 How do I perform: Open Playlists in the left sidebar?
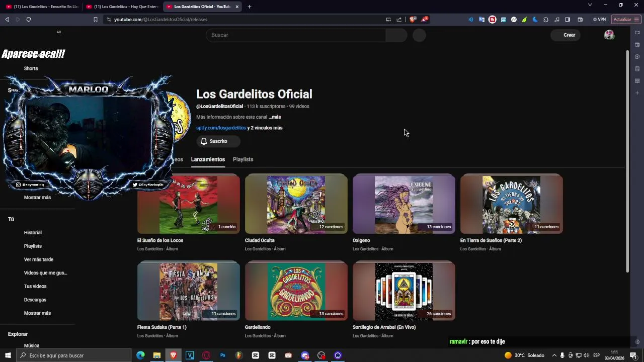point(33,246)
